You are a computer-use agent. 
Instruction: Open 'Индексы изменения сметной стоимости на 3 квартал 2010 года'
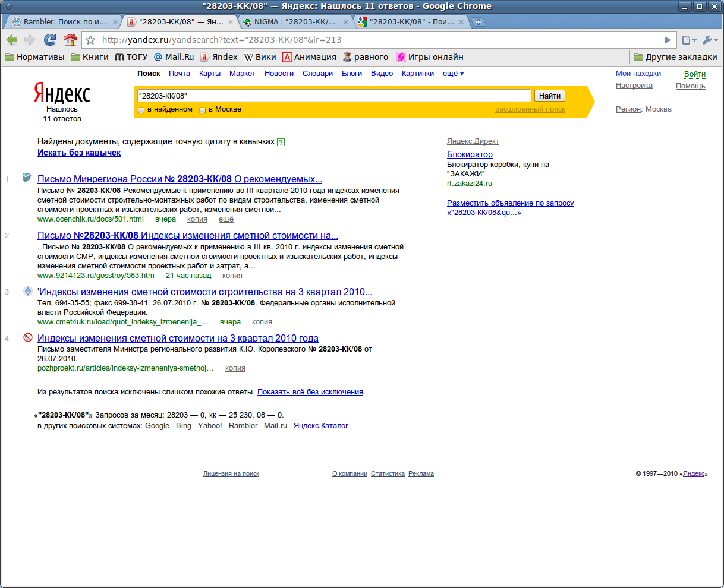point(178,338)
